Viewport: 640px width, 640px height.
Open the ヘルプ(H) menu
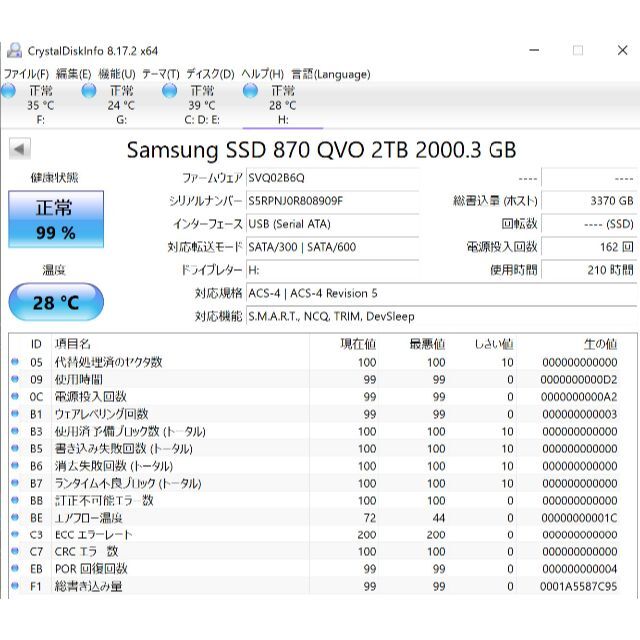[x=262, y=74]
